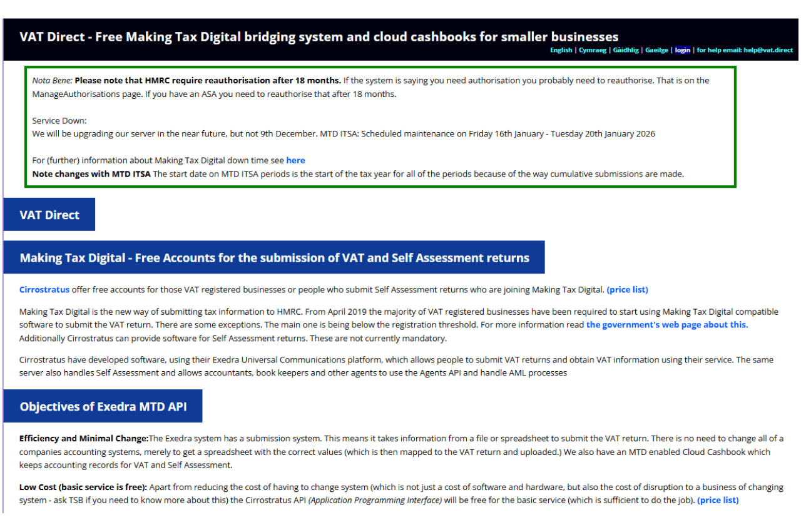Click the VAT Direct page title heading
Viewport: 801px width, 532px height.
[x=319, y=36]
